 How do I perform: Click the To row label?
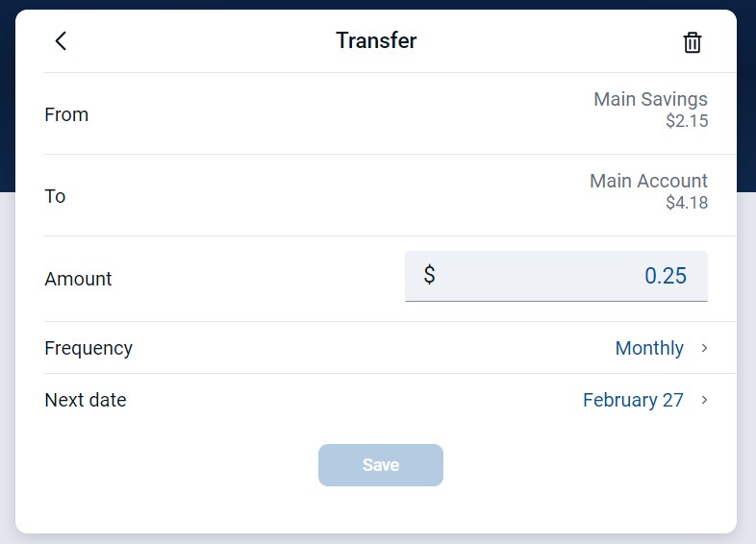(x=55, y=197)
